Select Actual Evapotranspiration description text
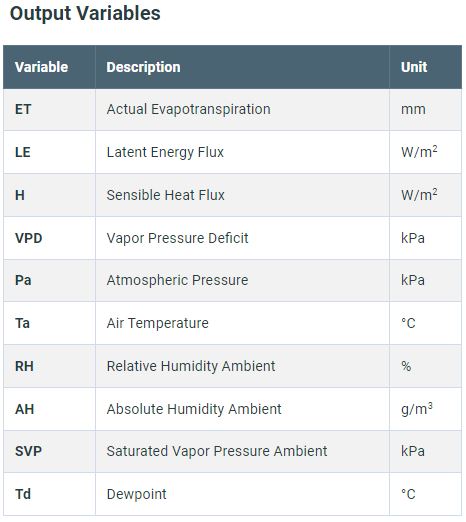 (x=188, y=109)
